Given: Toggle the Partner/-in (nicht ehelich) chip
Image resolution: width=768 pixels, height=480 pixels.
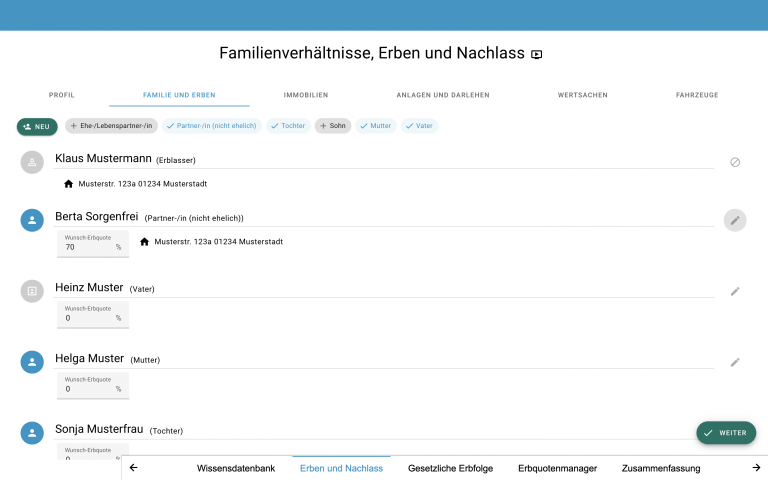Looking at the screenshot, I should tap(212, 126).
